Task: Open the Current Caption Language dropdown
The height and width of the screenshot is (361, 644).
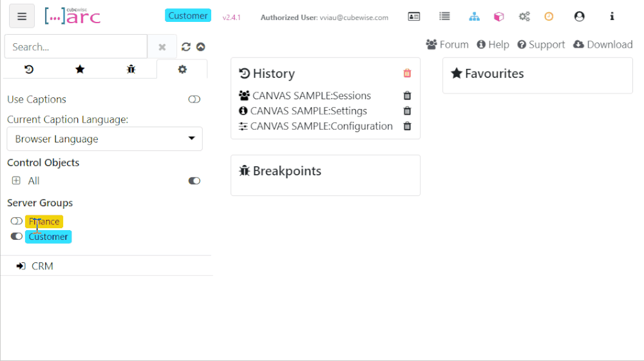Action: point(104,139)
